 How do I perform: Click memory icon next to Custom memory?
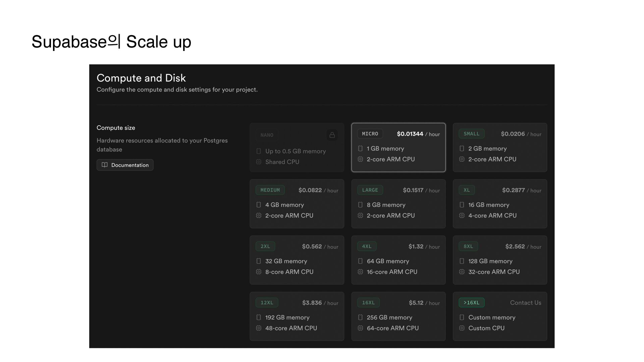pyautogui.click(x=462, y=317)
